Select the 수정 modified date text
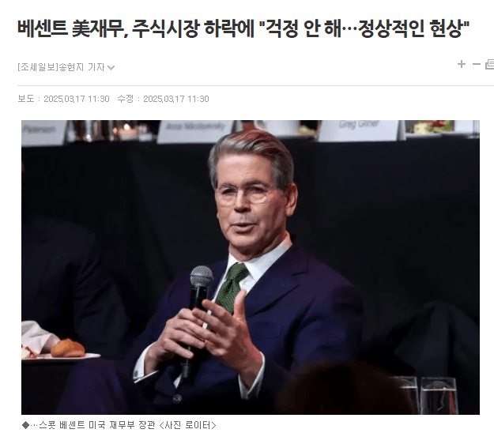 coord(163,99)
